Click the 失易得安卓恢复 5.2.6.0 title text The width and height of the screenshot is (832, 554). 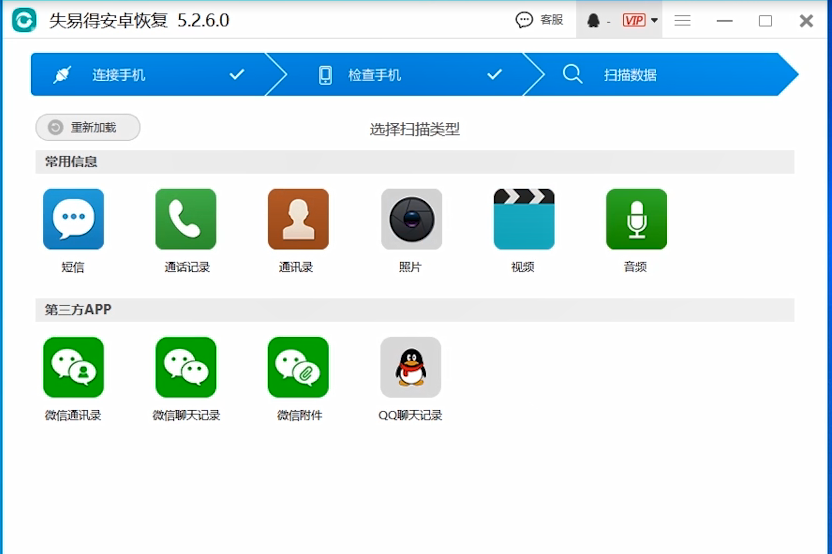(x=139, y=21)
